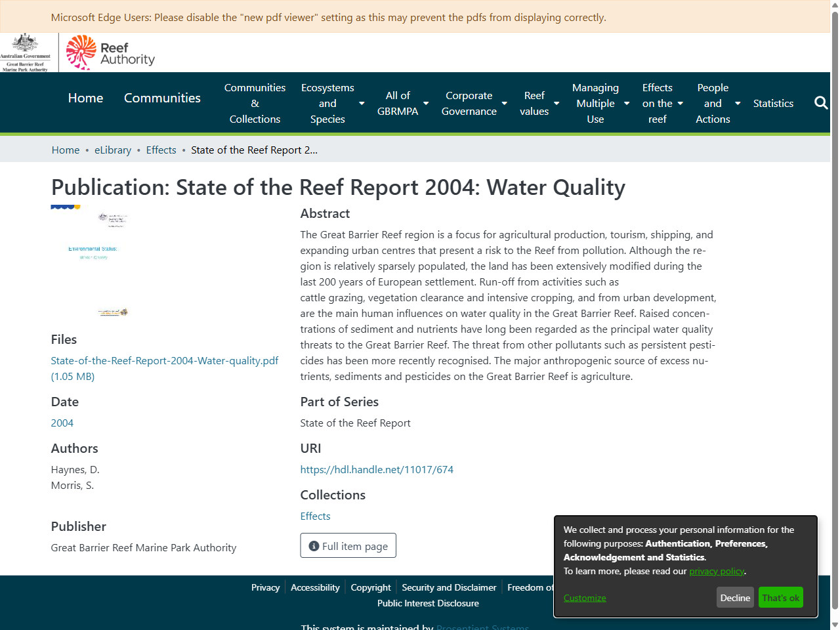This screenshot has width=840, height=630.
Task: Click the Australian Government coat of arms
Action: (26, 52)
